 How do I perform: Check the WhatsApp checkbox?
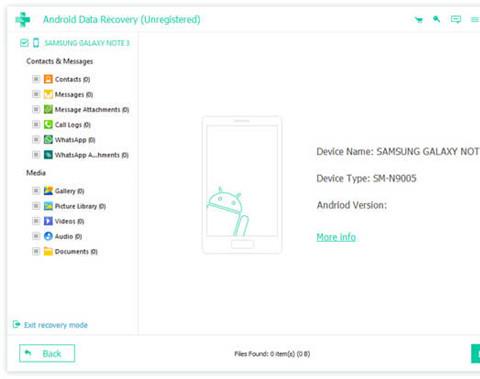(x=36, y=139)
